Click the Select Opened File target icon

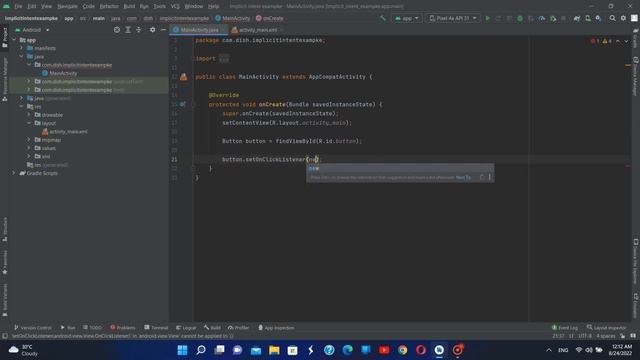pos(117,30)
